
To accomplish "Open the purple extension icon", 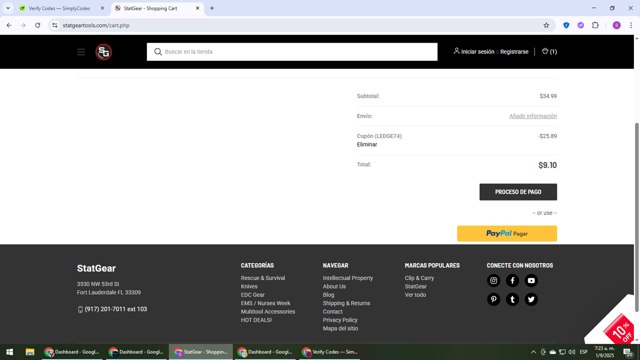I will pyautogui.click(x=580, y=25).
